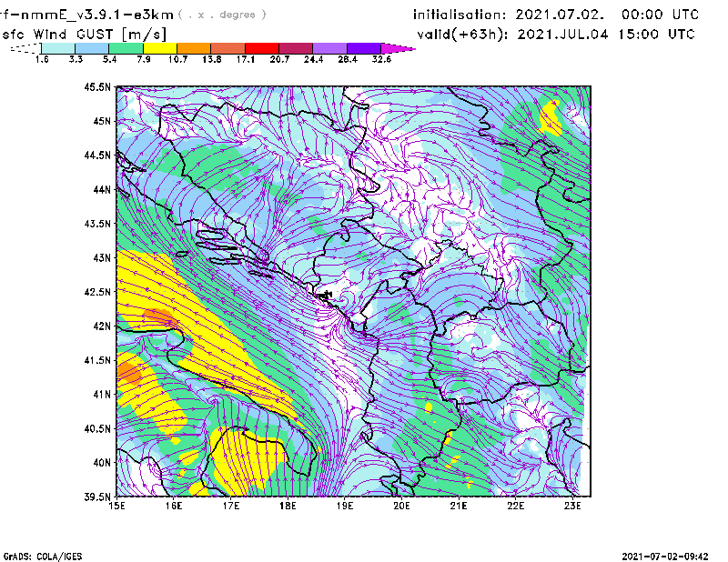Click the 45.5N latitude label
Screen dimensions: 728x562
pos(97,86)
